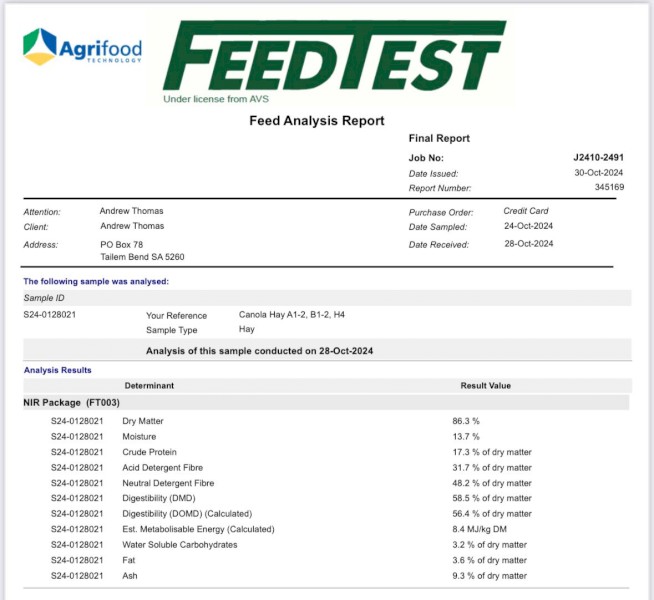Screen dimensions: 654x600
Task: Click 'The following sample was analysed:' heading
Action: click(96, 281)
